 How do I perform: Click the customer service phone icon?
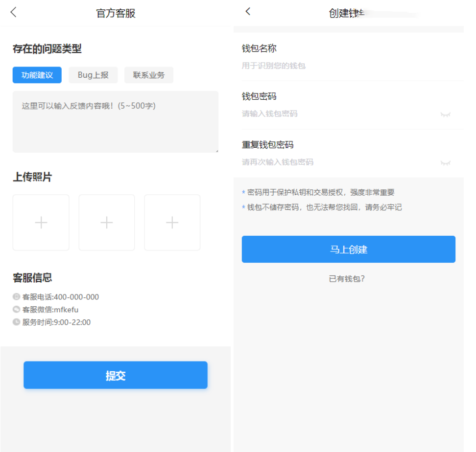(x=16, y=297)
